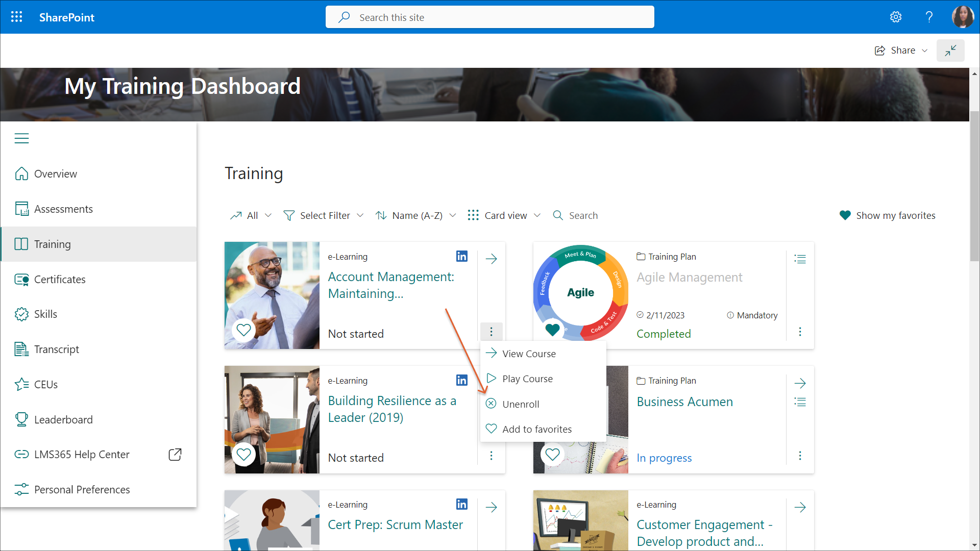Select Unenroll from the context menu
The height and width of the screenshot is (551, 980).
point(521,404)
